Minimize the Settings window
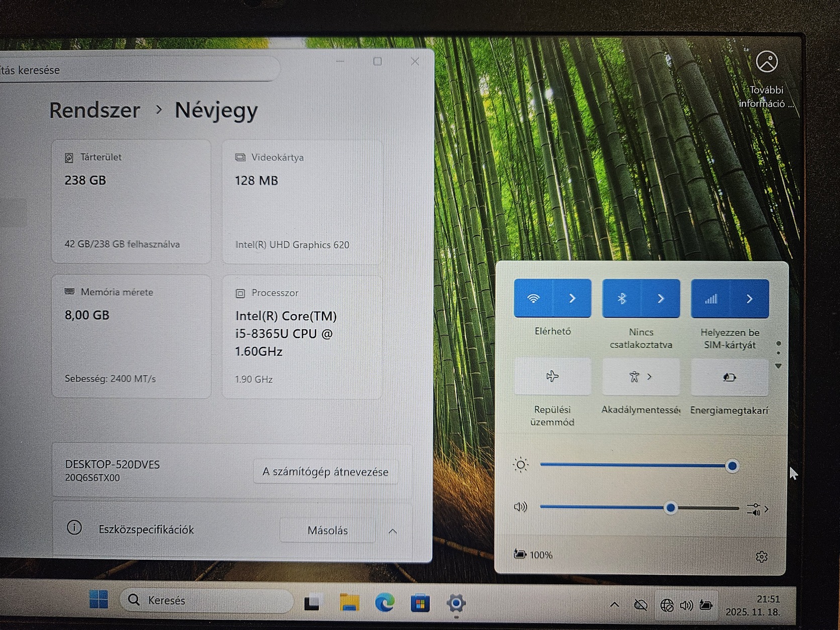The image size is (840, 630). tap(340, 61)
